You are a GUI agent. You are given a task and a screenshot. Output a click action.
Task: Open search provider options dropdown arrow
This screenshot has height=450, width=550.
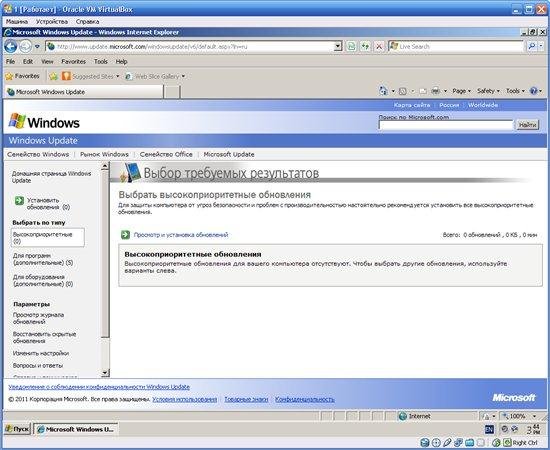542,46
